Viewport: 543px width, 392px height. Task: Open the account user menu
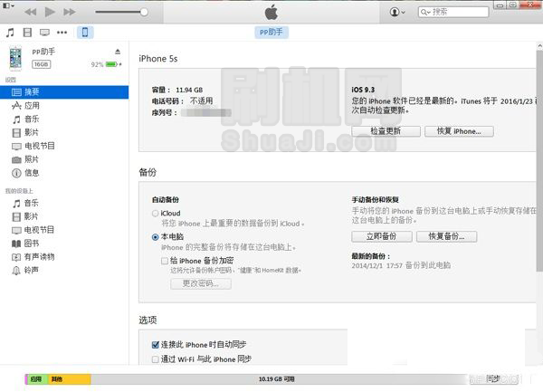397,12
